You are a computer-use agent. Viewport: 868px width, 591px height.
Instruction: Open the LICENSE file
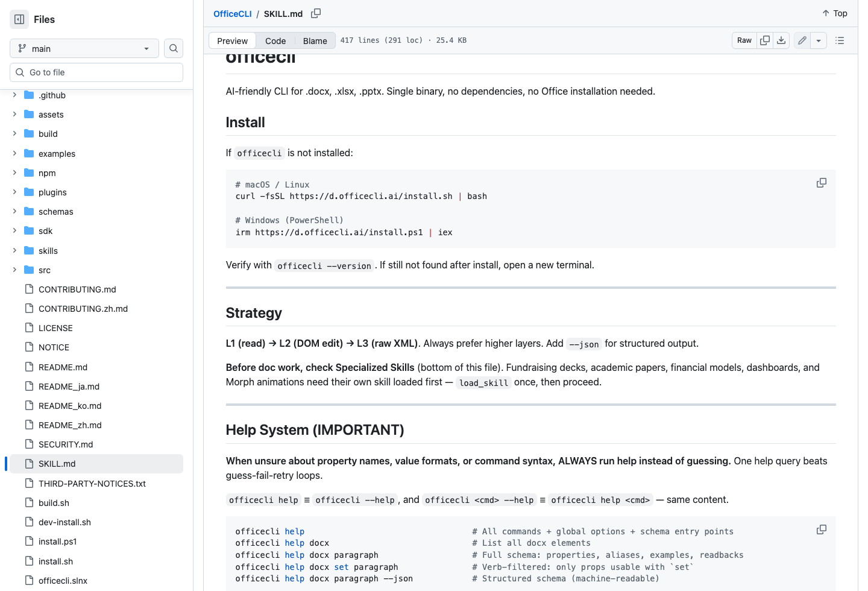(55, 328)
